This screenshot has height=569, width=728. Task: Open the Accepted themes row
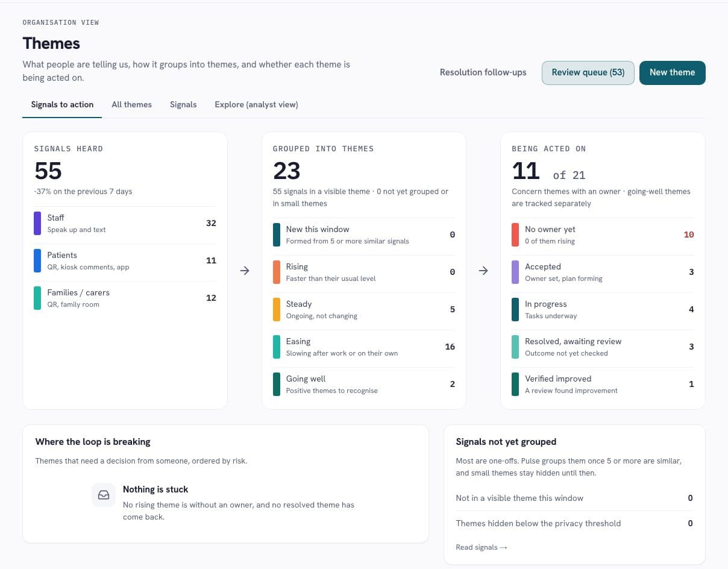[603, 272]
